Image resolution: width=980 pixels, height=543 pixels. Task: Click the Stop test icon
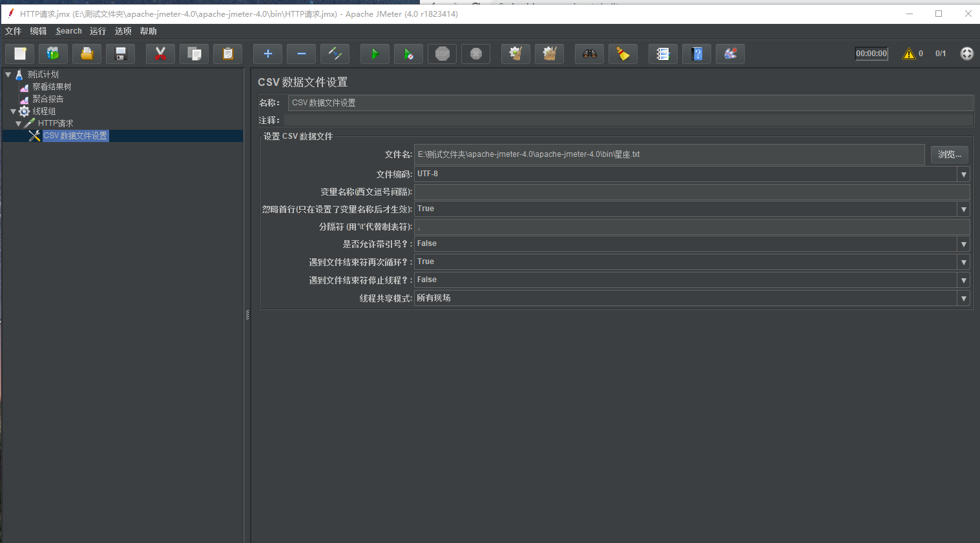[443, 54]
